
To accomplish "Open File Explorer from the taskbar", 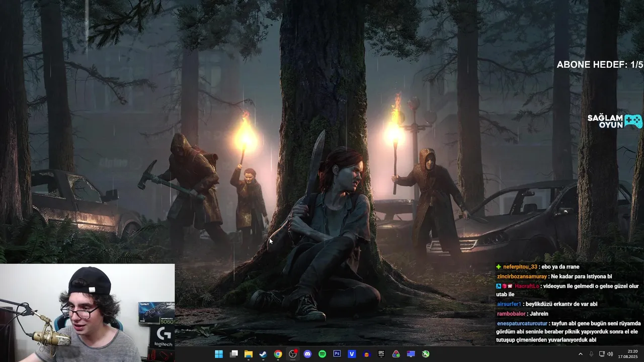I will pos(248,354).
